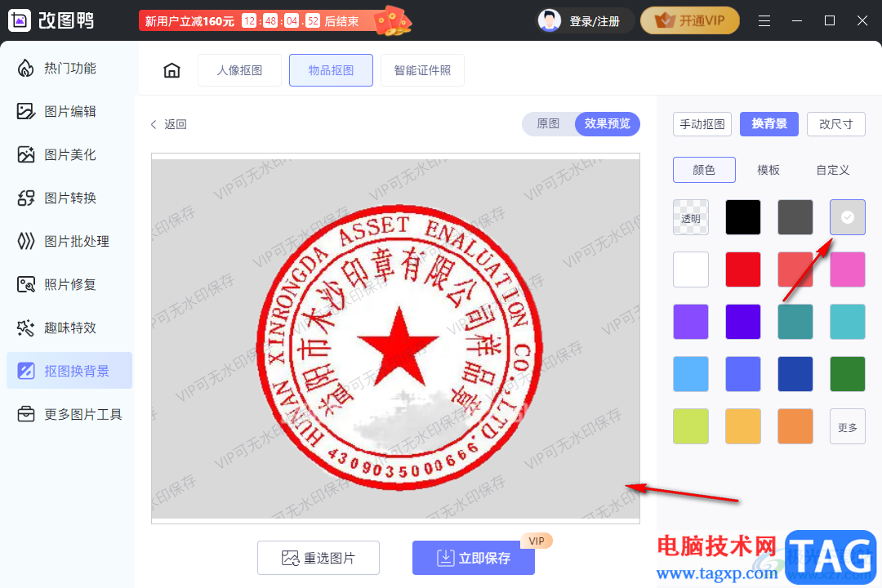Viewport: 882px width, 588px height.
Task: Click the 改图鸭 app logo
Action: click(x=20, y=20)
